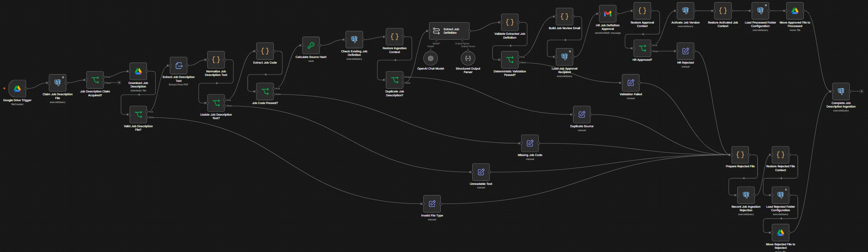Viewport: 868px width, 252px height.
Task: Select the Normalize Job Description Text node
Action: [216, 60]
